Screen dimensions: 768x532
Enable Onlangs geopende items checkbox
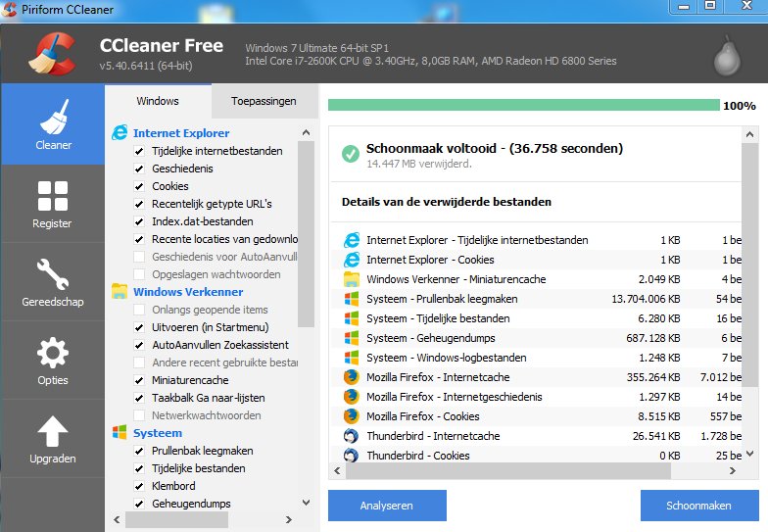(x=139, y=310)
